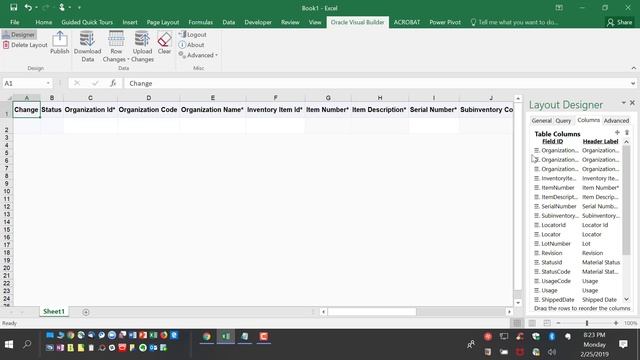
Task: Open the Windows Start menu
Action: coord(9,344)
